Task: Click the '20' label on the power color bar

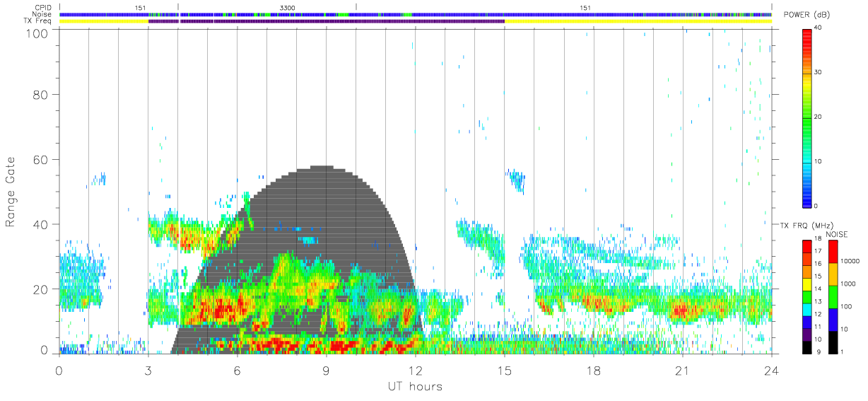Action: [x=819, y=117]
